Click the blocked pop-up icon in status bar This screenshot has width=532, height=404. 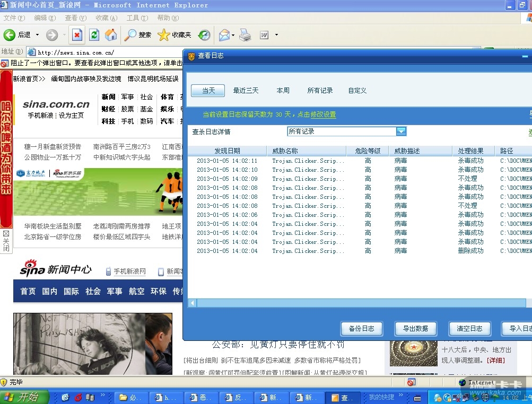[x=411, y=382]
